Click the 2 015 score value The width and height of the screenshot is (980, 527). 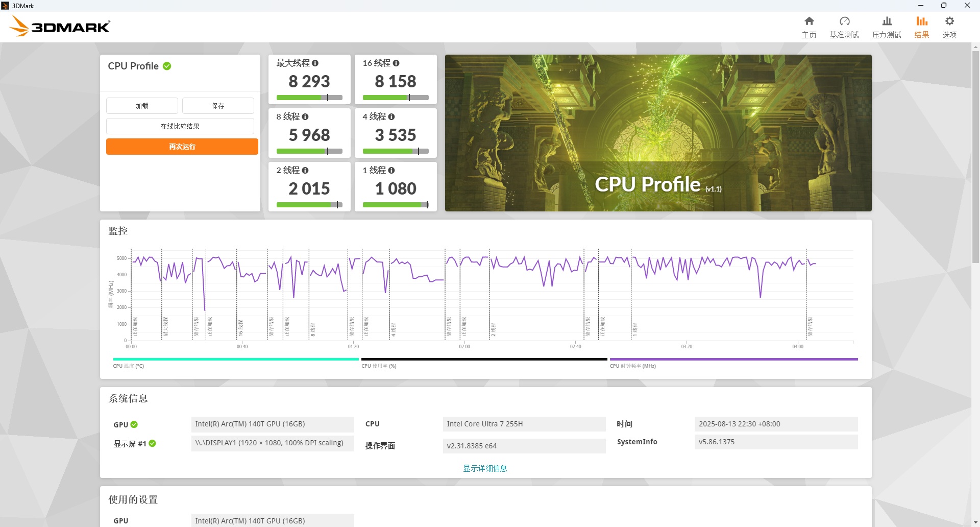pyautogui.click(x=309, y=188)
